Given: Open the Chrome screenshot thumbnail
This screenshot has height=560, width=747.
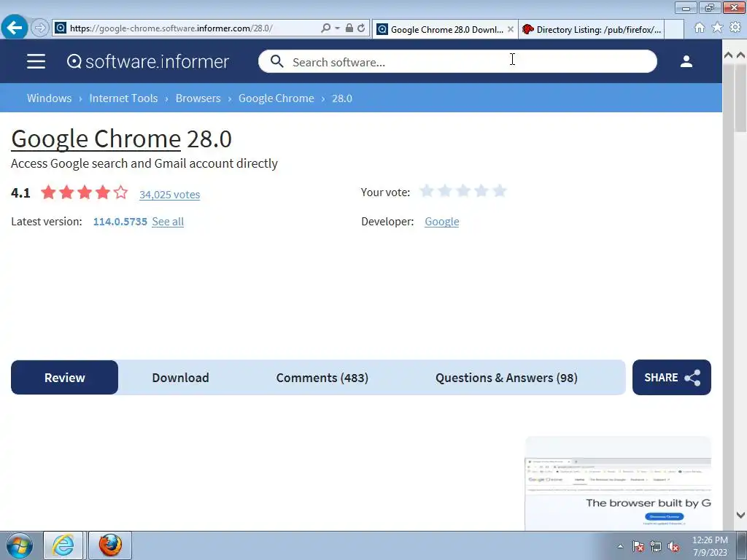Looking at the screenshot, I should pos(618,483).
